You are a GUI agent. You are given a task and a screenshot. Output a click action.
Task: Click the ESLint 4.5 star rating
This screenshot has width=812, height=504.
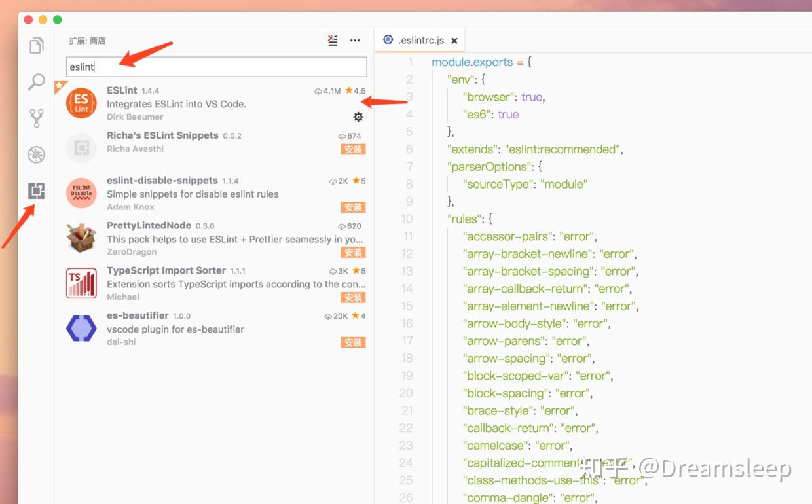tap(356, 91)
